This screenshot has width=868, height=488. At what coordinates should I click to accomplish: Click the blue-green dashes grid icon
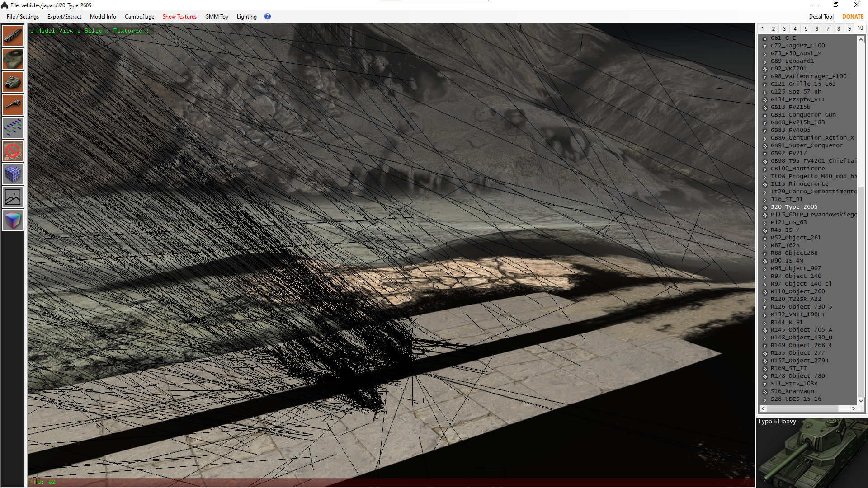[x=13, y=128]
